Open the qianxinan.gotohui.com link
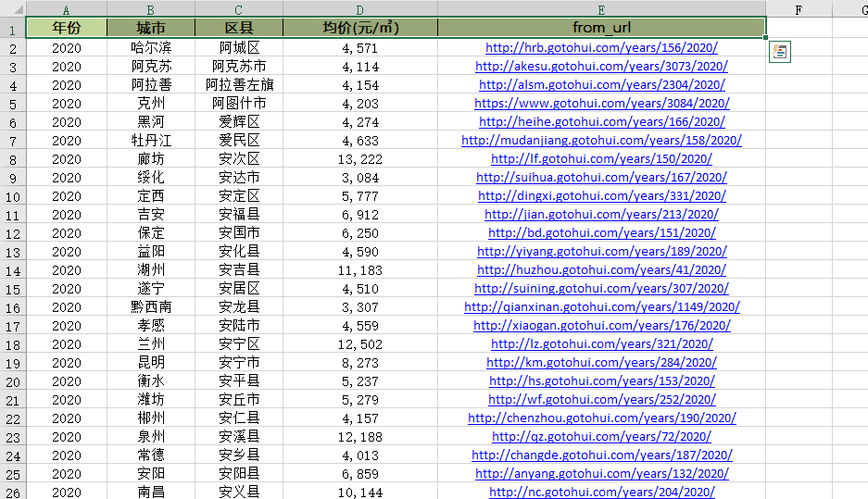This screenshot has height=499, width=868. [x=602, y=307]
